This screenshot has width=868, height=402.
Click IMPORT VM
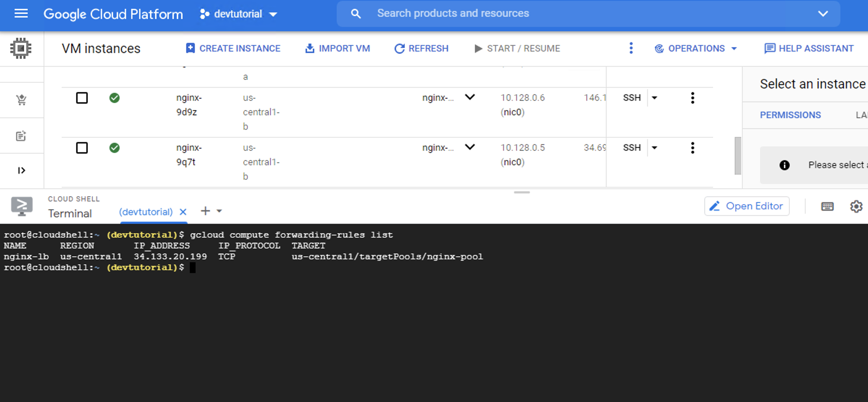point(337,48)
